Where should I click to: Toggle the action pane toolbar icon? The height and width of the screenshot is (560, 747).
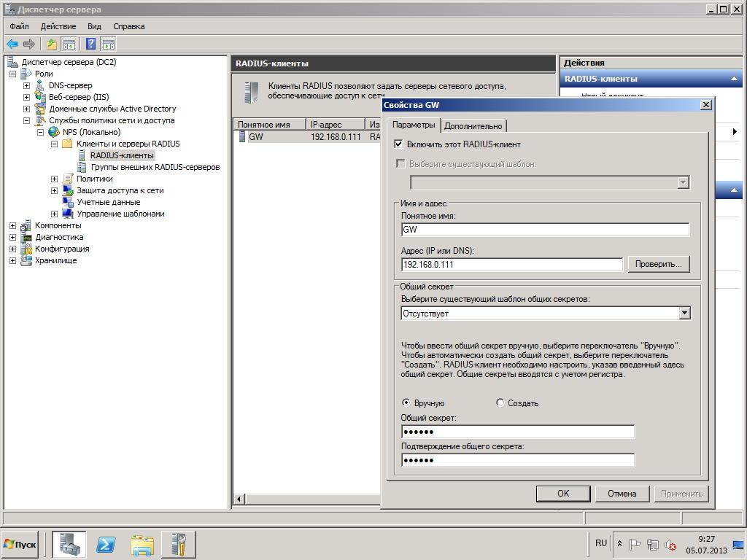pos(108,44)
